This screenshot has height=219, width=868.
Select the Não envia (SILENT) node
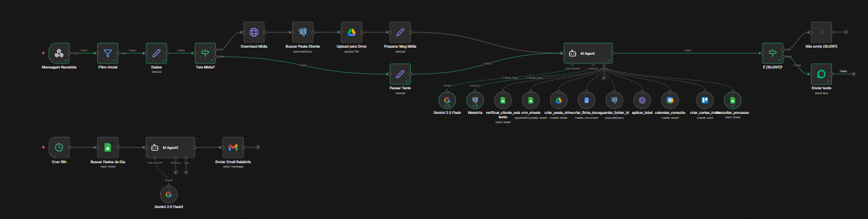[x=822, y=32]
